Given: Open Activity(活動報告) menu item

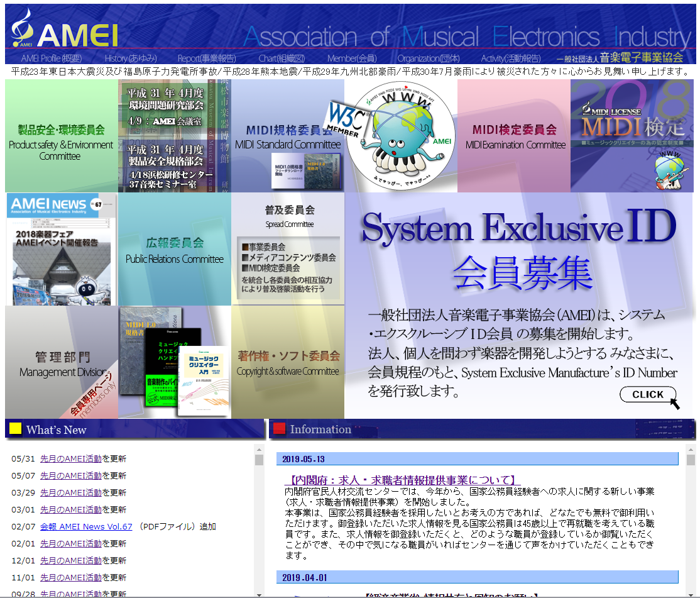Looking at the screenshot, I should [511, 58].
